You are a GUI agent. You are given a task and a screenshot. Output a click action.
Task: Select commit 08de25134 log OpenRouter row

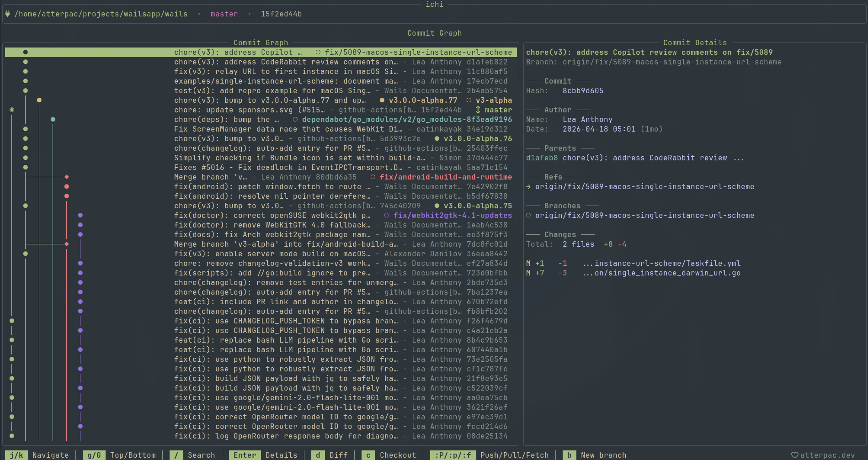pos(261,436)
